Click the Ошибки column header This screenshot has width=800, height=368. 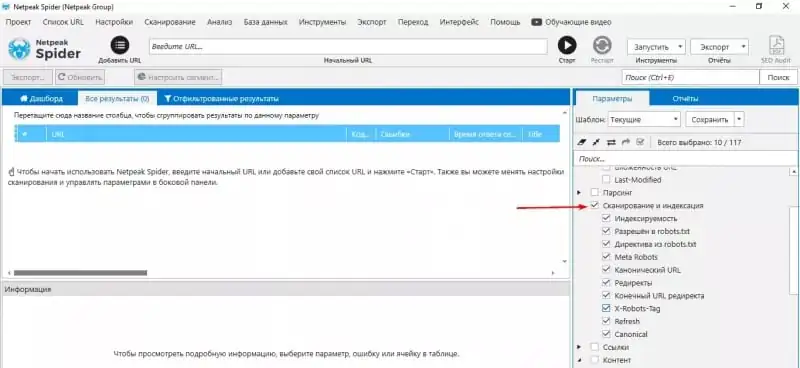(x=412, y=134)
